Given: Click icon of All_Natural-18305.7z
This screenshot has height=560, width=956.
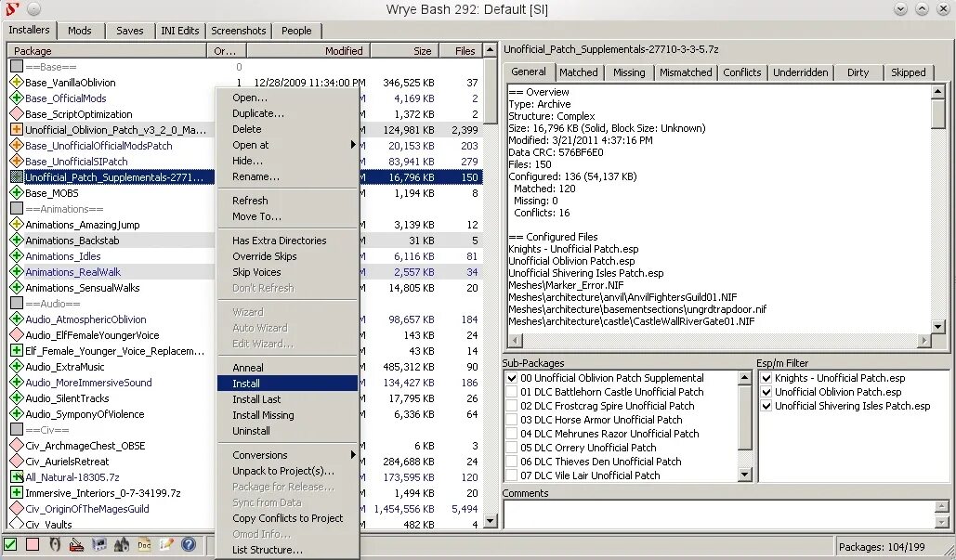Looking at the screenshot, I should click(x=17, y=477).
